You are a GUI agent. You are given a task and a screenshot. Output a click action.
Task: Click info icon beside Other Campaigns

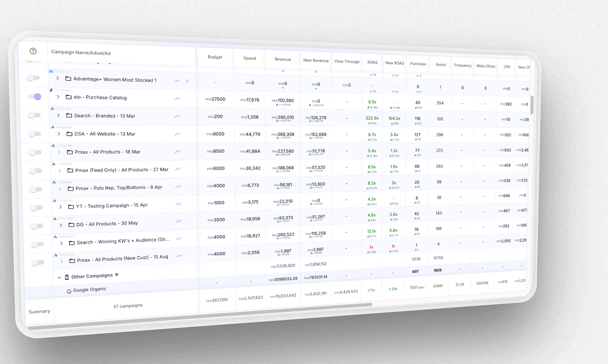[117, 275]
